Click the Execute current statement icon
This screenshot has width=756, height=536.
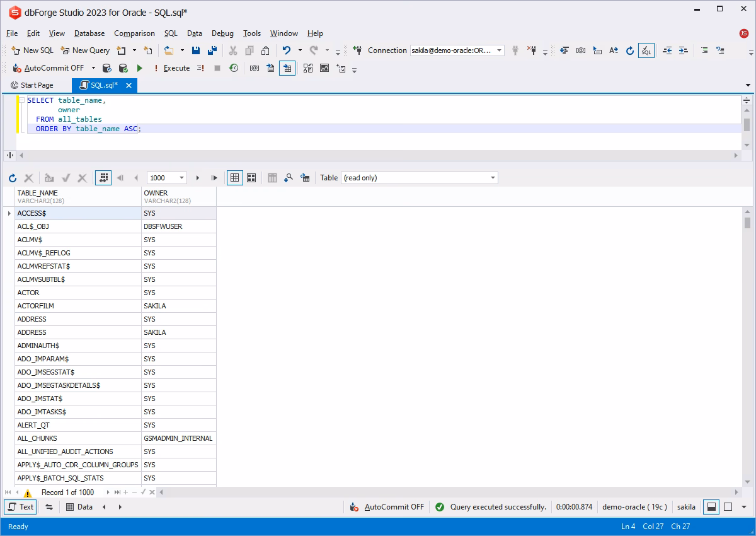click(x=200, y=68)
